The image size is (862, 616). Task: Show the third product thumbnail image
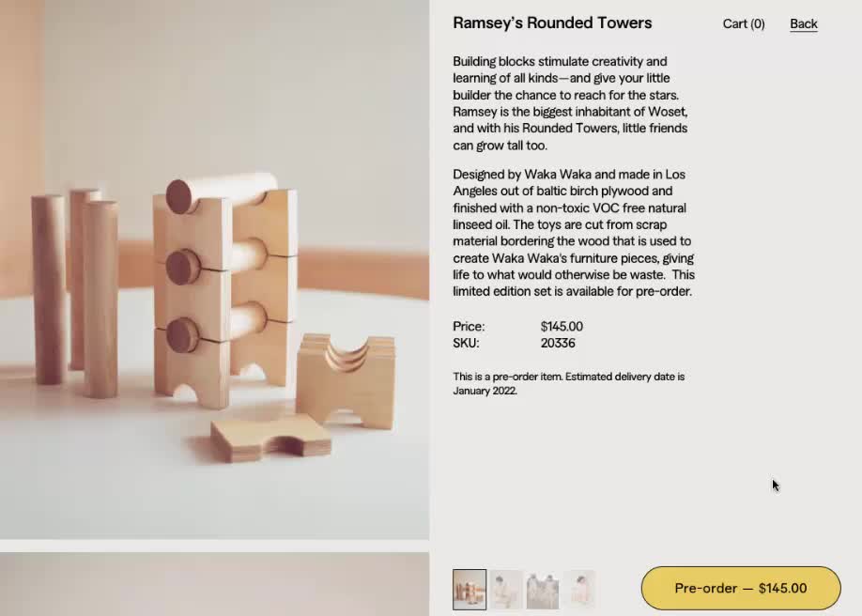[543, 590]
